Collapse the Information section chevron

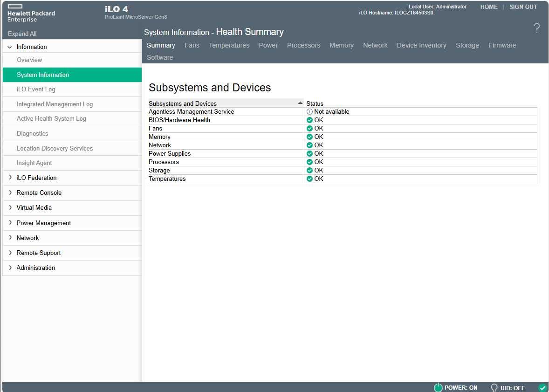pyautogui.click(x=10, y=47)
